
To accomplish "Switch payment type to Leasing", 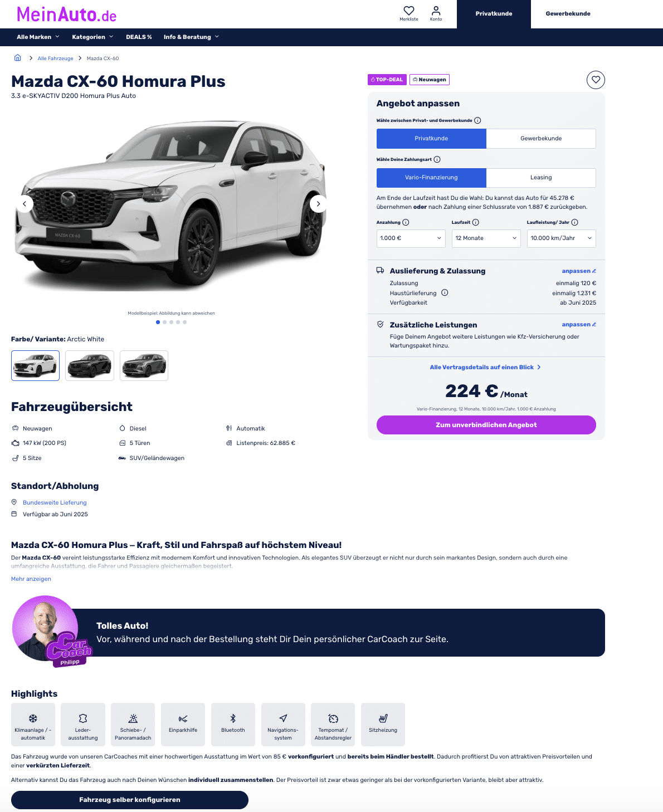I will click(x=541, y=178).
